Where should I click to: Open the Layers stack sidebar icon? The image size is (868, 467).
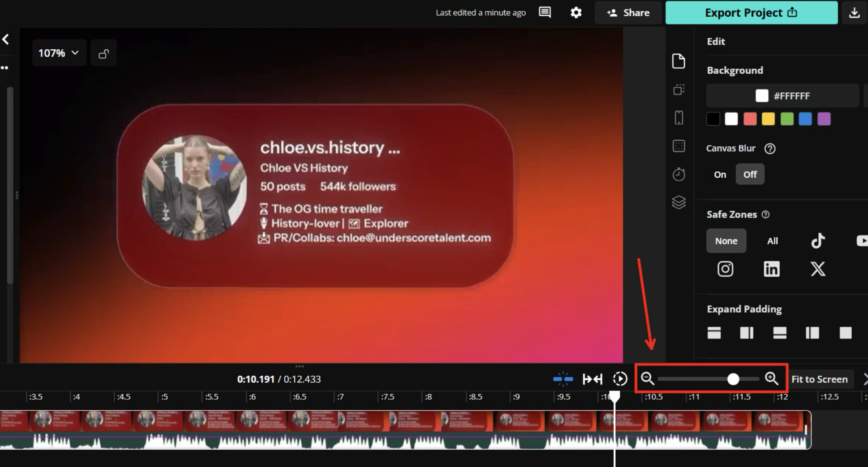[x=679, y=202]
